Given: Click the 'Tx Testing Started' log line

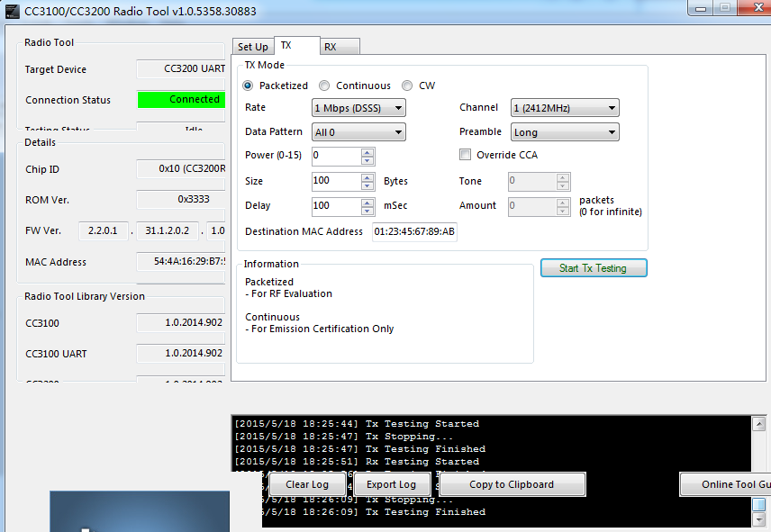Looking at the screenshot, I should [357, 423].
